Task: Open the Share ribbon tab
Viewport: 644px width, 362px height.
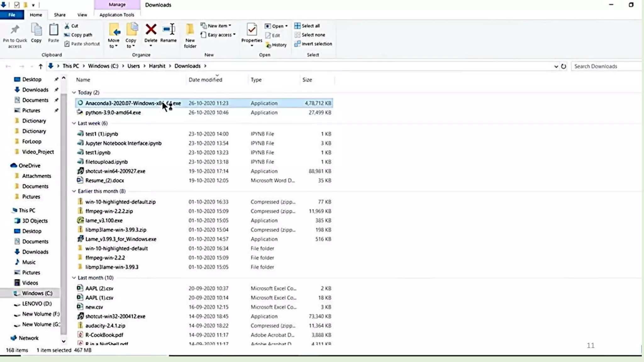Action: click(59, 15)
